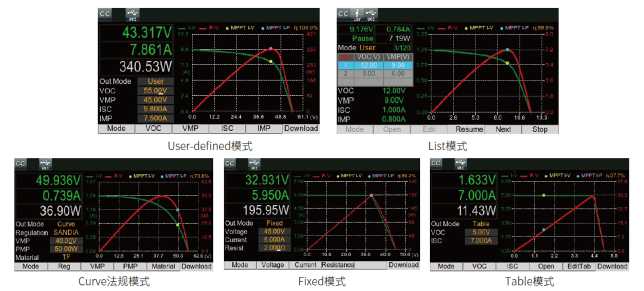Click Stop on the List mode screen
The height and width of the screenshot is (291, 644).
540,129
